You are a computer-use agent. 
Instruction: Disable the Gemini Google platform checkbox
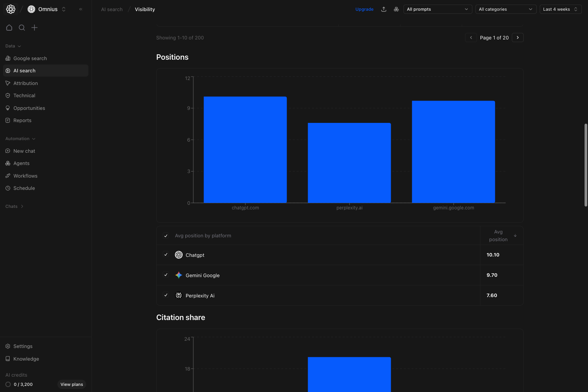click(166, 275)
